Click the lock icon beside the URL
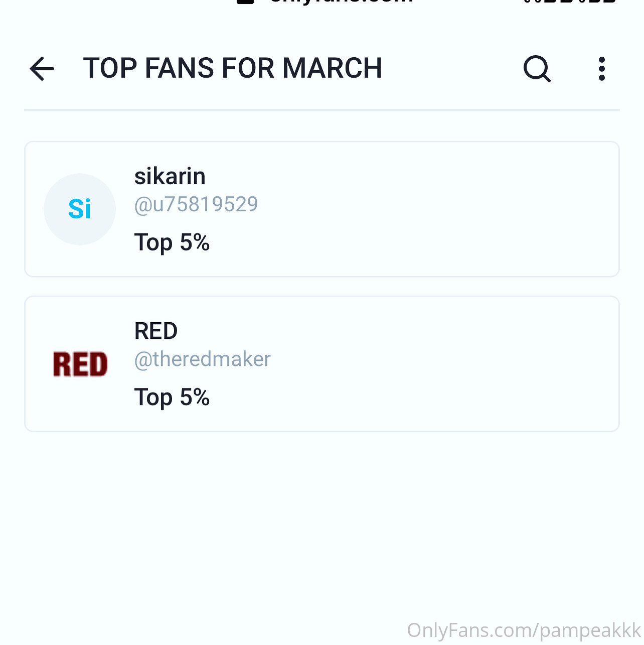 [245, 2]
